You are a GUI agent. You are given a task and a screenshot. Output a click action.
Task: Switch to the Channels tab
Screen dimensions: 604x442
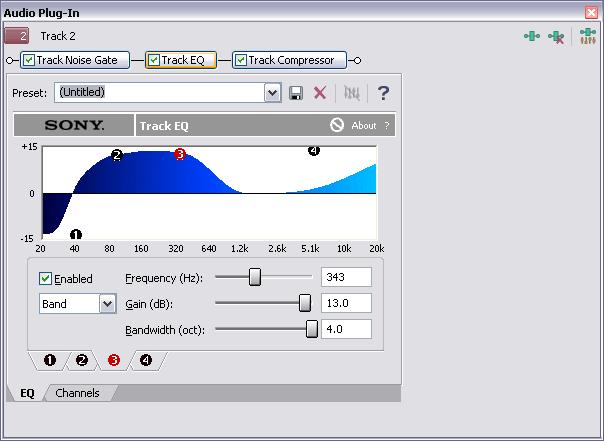[77, 393]
